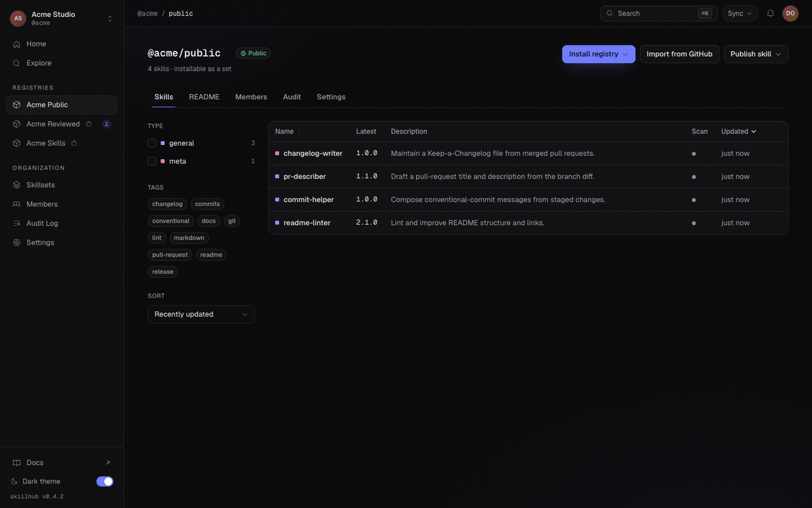Switch to the Audit tab
812x508 pixels.
pos(292,97)
